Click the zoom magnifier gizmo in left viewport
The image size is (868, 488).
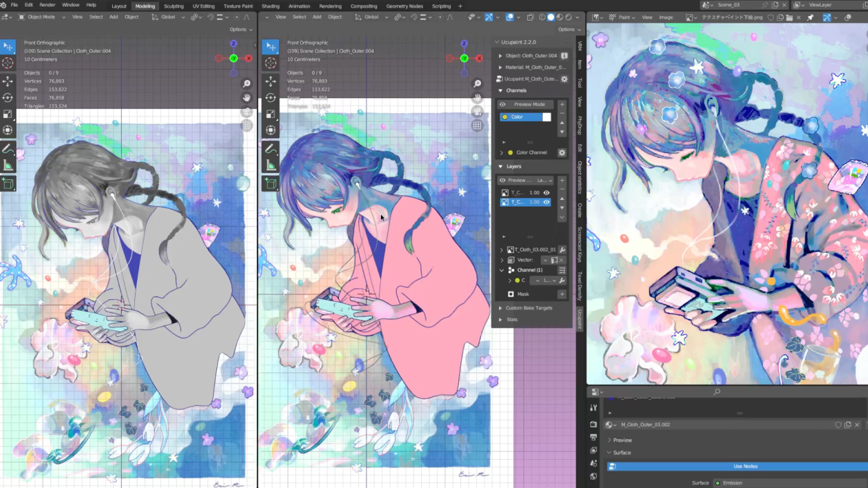[x=247, y=84]
